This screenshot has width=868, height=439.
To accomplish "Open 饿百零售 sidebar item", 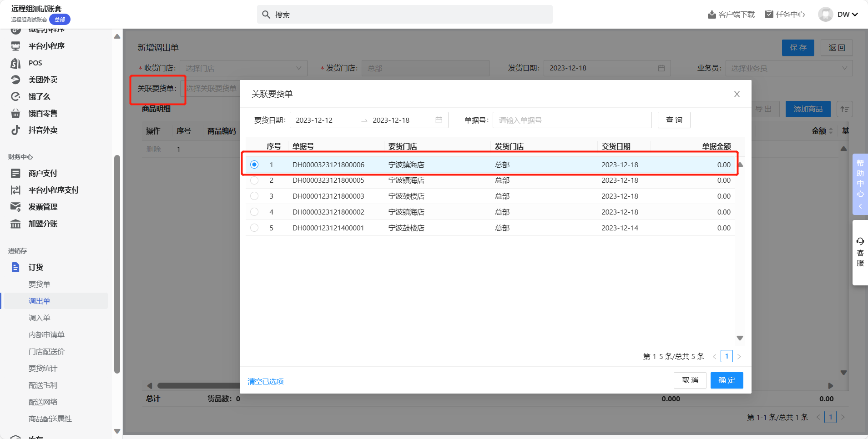I will [43, 113].
